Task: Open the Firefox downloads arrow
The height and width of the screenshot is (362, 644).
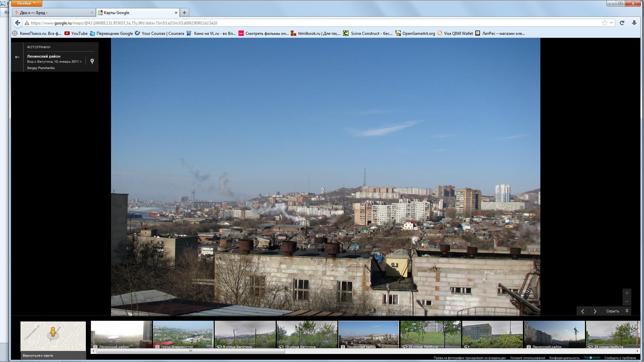Action: (634, 23)
